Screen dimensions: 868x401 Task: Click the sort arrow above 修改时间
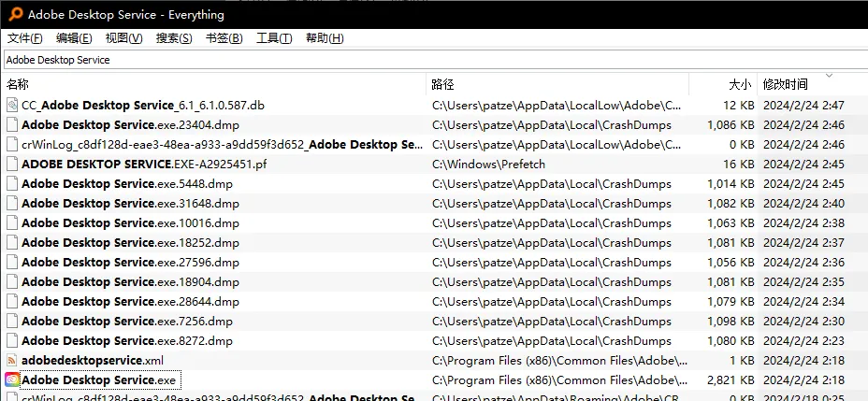click(x=829, y=75)
